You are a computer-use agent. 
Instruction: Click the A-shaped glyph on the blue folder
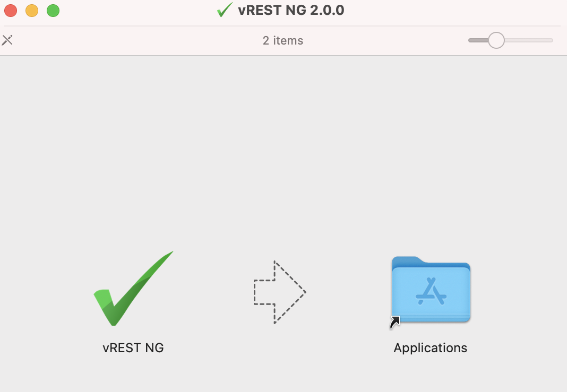[431, 291]
